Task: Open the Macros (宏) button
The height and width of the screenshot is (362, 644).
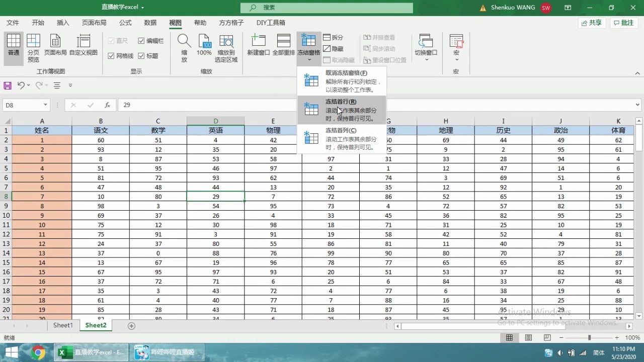Action: tap(456, 48)
